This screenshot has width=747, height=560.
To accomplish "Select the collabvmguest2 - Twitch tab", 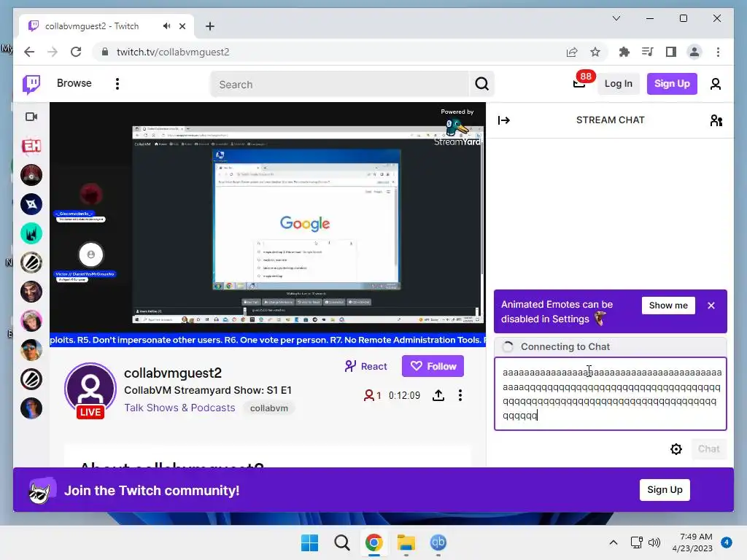I will coord(107,26).
